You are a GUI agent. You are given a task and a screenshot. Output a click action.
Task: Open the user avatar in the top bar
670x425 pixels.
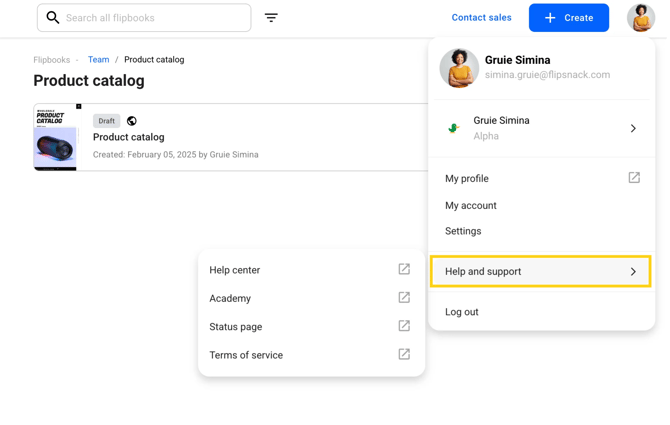[x=641, y=18]
